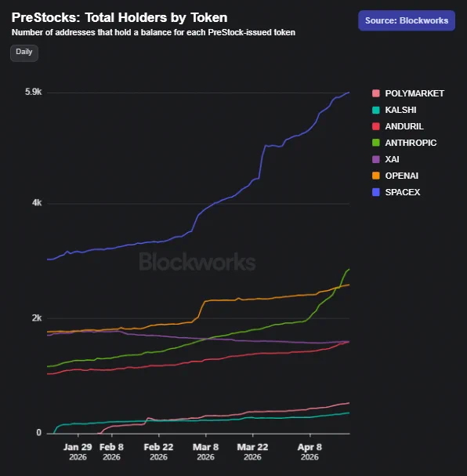This screenshot has height=476, width=467.
Task: Click the Source: Blockworks button
Action: tap(407, 20)
